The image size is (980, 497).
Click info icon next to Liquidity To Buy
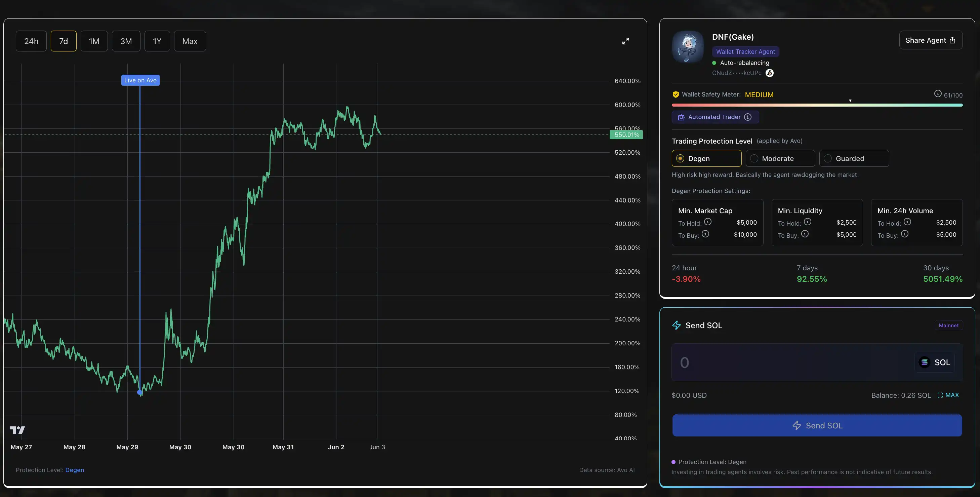coord(805,234)
